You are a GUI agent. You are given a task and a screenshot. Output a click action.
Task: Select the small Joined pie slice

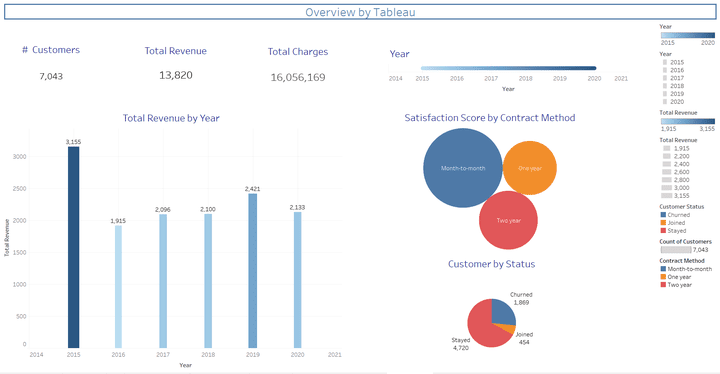point(510,329)
